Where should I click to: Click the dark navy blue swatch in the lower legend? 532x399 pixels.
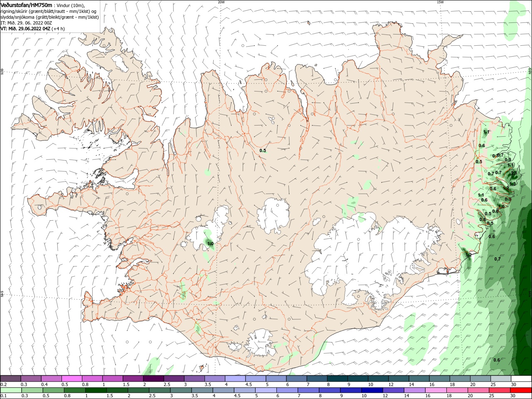point(371,390)
